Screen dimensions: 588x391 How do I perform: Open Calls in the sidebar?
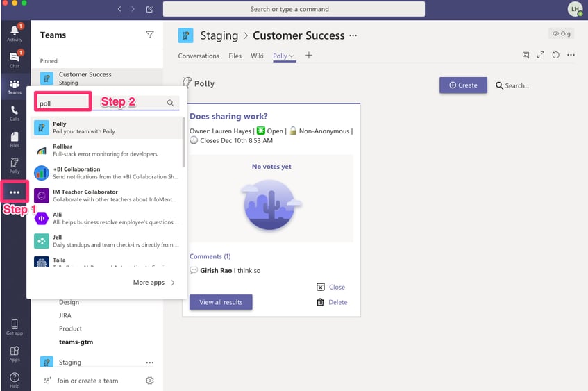pyautogui.click(x=15, y=113)
